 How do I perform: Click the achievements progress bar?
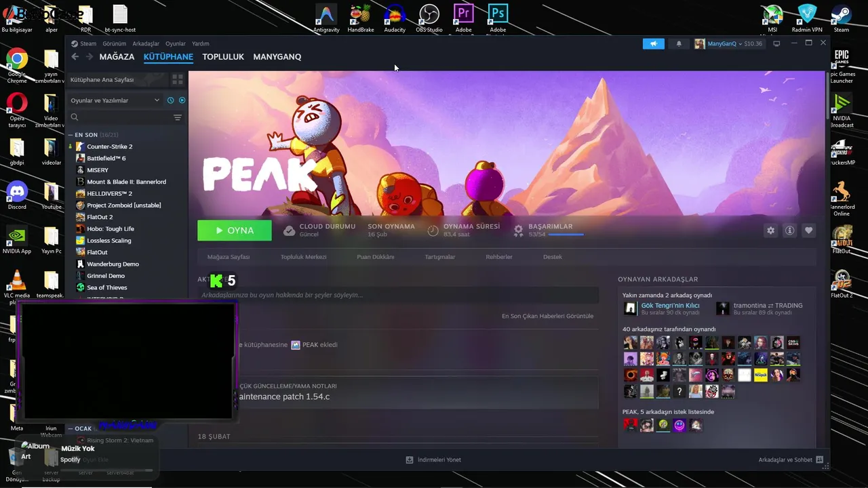[566, 235]
